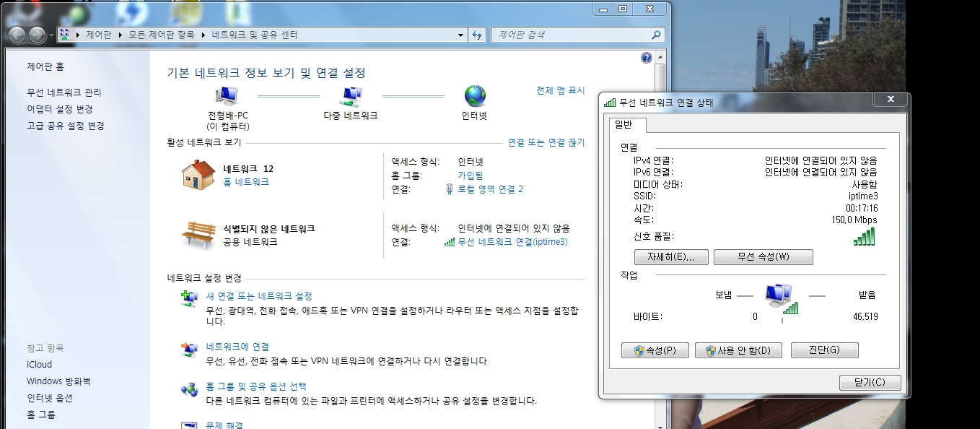This screenshot has height=429, width=980.
Task: Click the 전형배-PC computer icon
Action: [227, 95]
